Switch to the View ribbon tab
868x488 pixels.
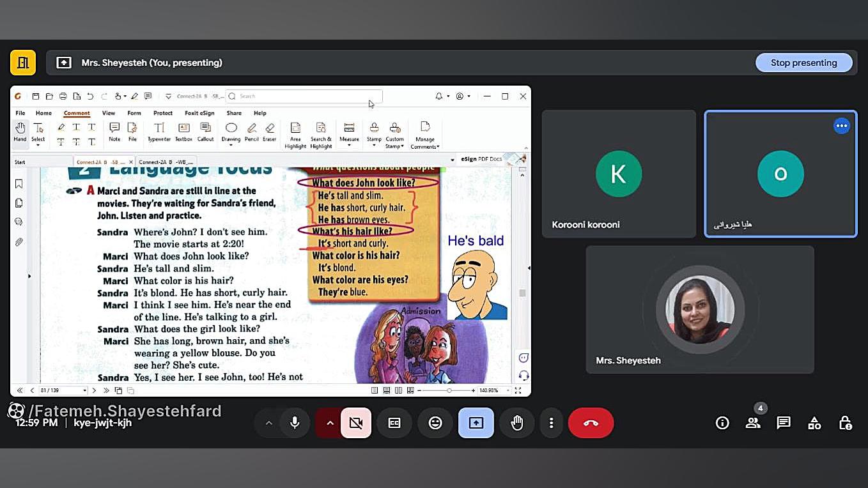pos(109,113)
